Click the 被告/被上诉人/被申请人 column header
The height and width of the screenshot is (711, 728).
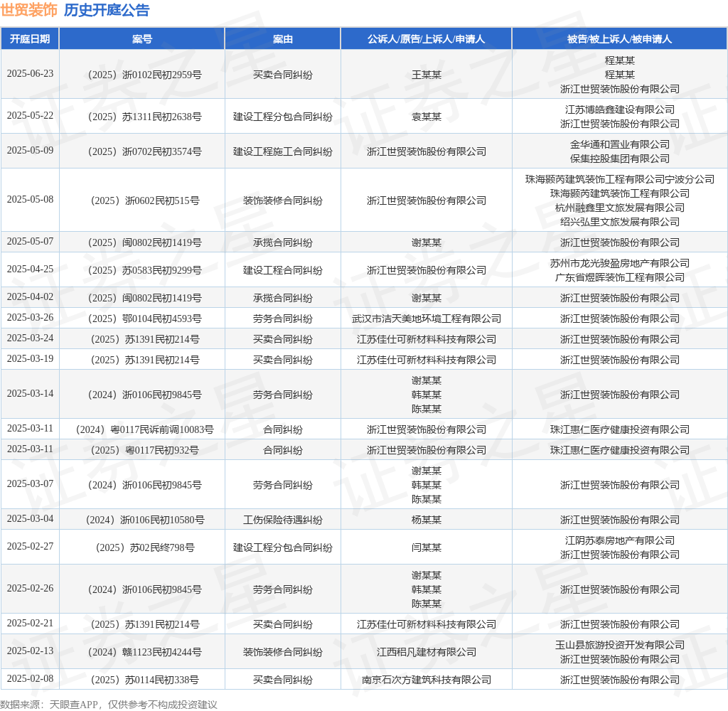pyautogui.click(x=619, y=39)
